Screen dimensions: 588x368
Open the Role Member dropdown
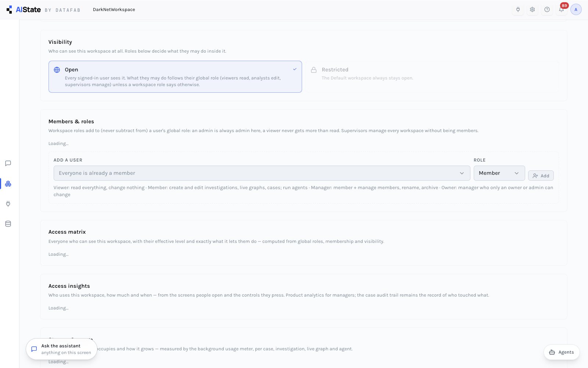click(x=499, y=173)
